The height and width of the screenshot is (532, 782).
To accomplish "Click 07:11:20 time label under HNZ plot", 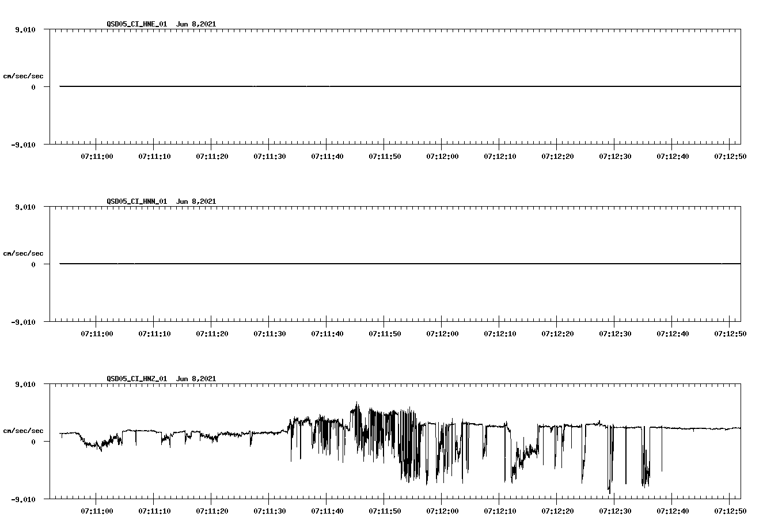I will 212,511.
